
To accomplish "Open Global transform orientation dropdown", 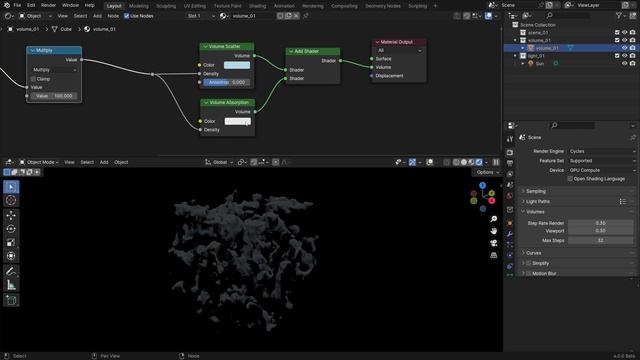I will coord(219,162).
